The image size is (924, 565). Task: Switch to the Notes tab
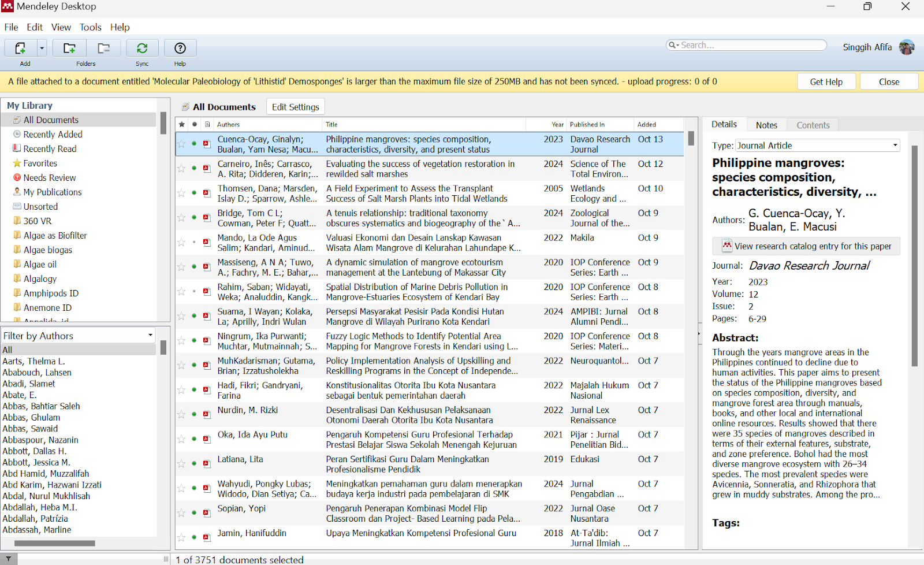pos(766,125)
